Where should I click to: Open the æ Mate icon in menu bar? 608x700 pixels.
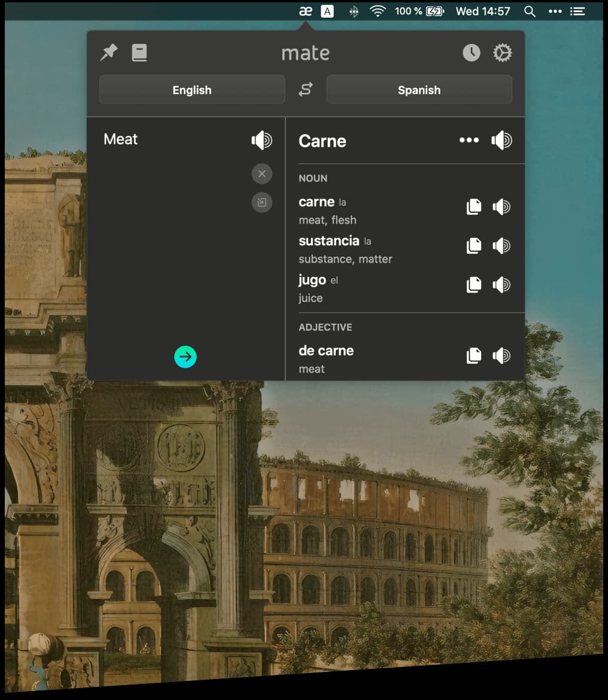[x=305, y=10]
